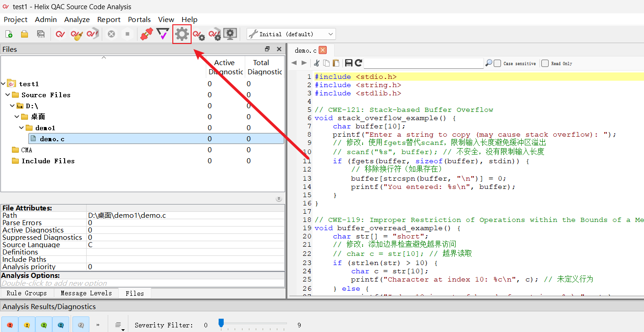The image size is (644, 332).
Task: Collapse the test1 project tree node
Action: [4, 84]
